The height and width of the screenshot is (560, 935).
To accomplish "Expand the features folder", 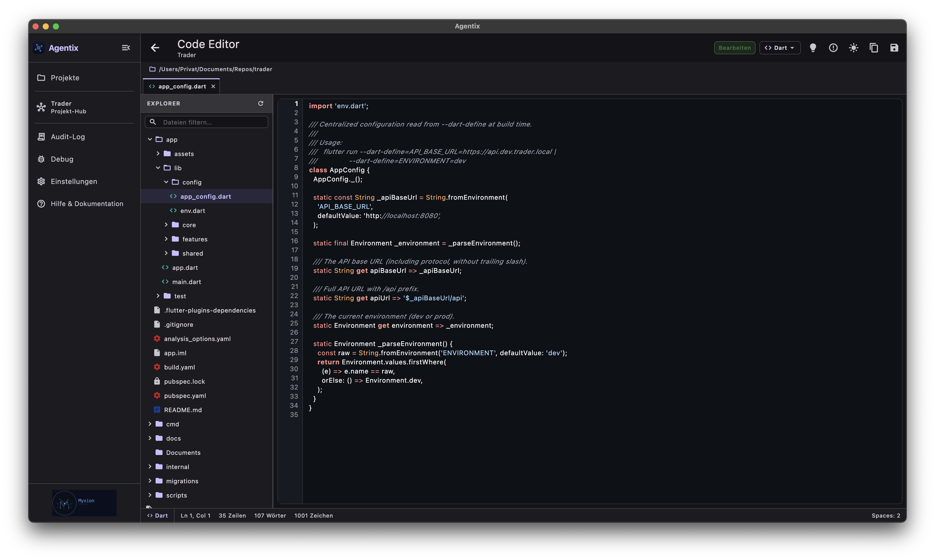I will [x=166, y=239].
